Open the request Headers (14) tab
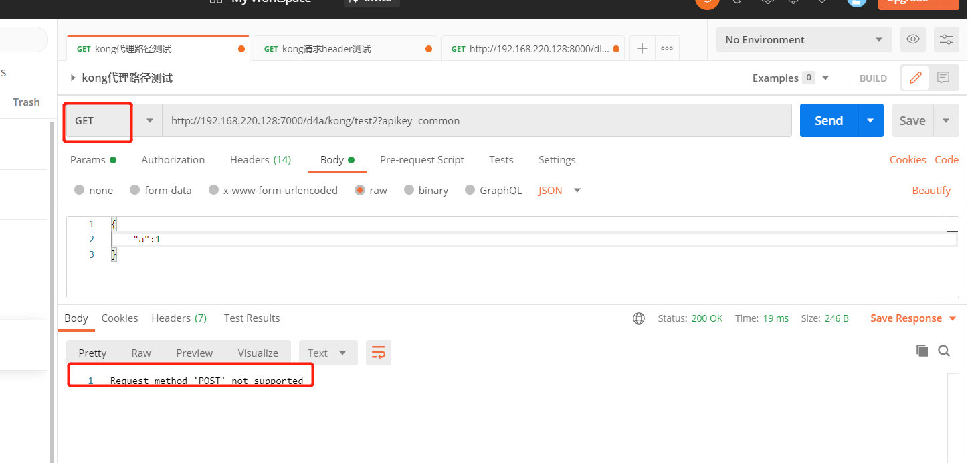980x463 pixels. [x=260, y=159]
